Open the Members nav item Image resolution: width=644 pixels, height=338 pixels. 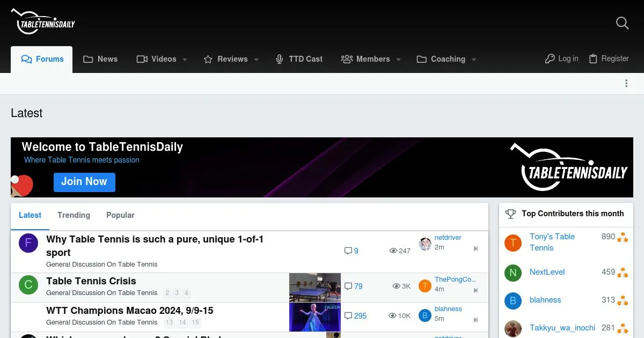365,59
